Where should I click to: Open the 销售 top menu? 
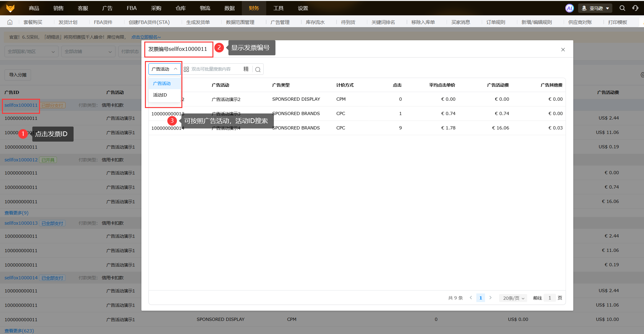[x=58, y=8]
